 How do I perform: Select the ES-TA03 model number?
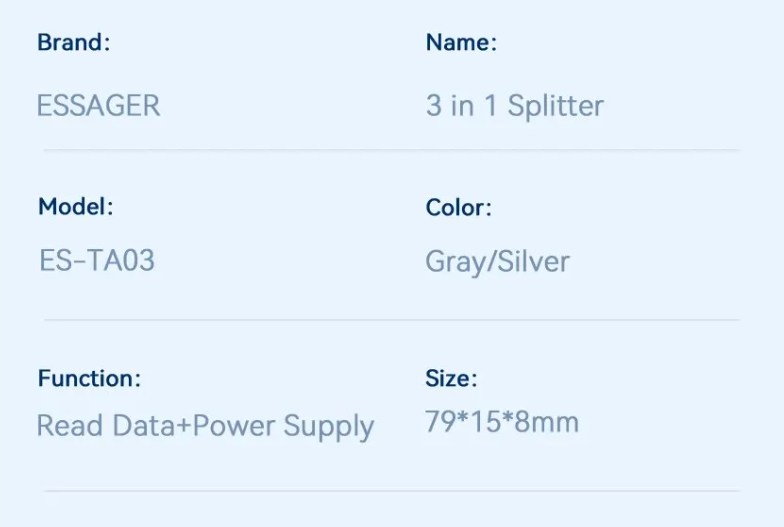point(97,261)
